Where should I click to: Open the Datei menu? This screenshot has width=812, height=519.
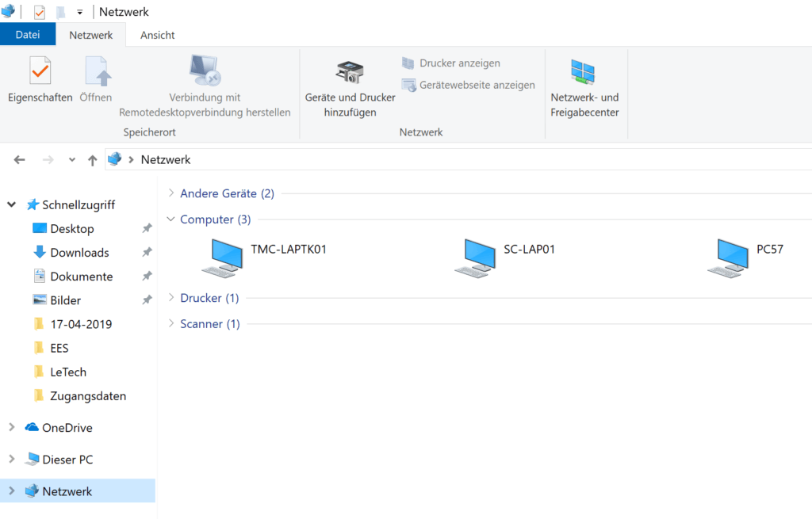point(28,35)
